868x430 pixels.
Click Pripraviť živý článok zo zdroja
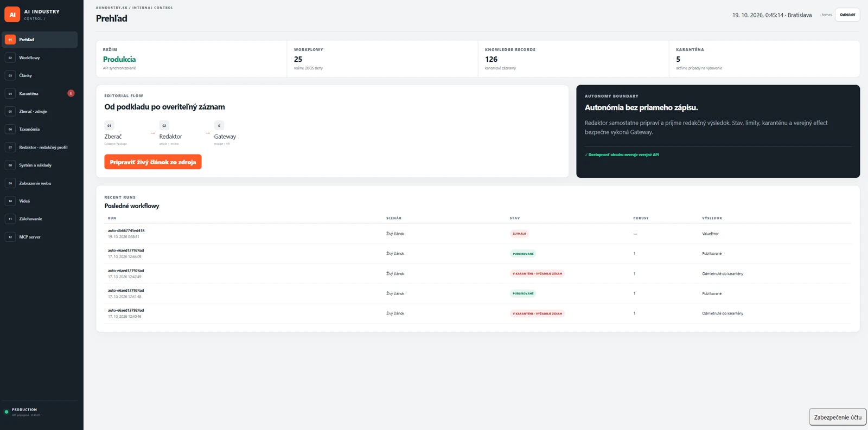coord(153,162)
